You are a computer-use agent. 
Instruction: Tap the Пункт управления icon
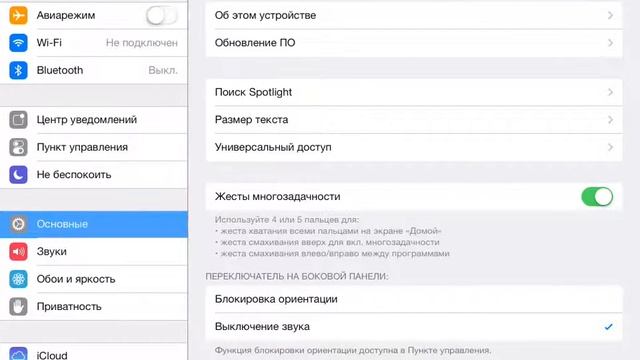[18, 147]
